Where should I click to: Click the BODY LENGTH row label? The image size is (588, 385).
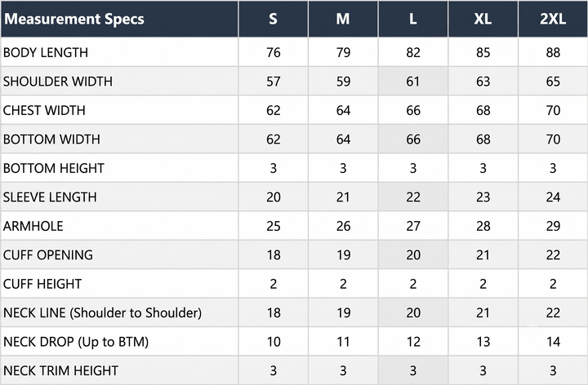pyautogui.click(x=46, y=52)
